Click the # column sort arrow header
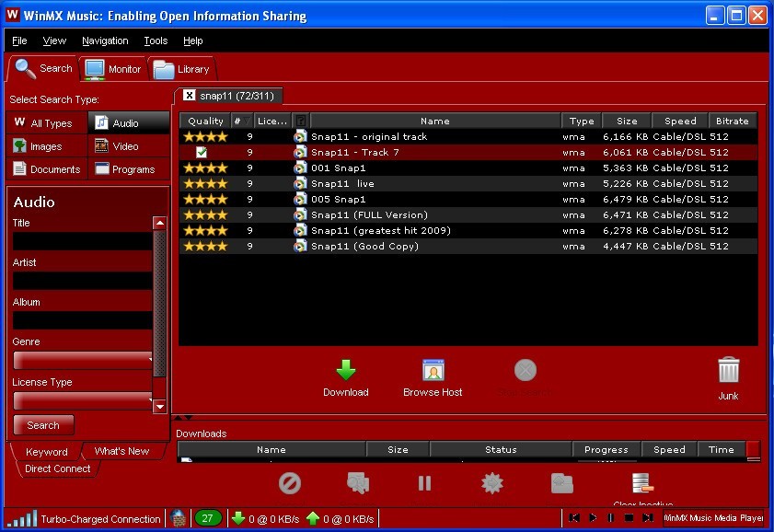 click(x=242, y=121)
